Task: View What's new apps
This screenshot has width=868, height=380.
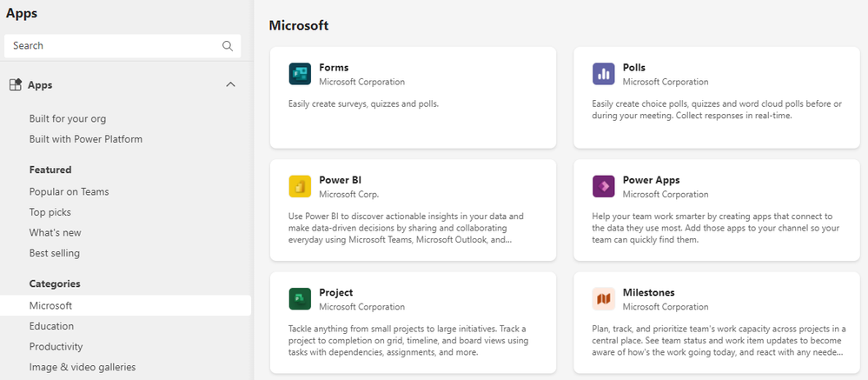Action: 55,232
